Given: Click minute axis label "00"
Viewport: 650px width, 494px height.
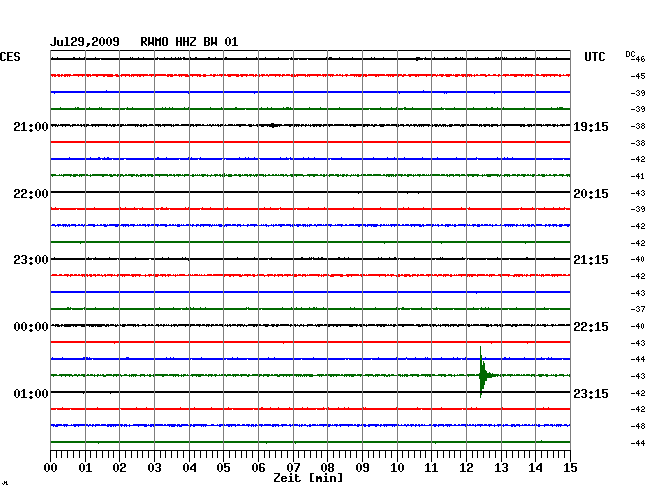Looking at the screenshot, I should coord(51,468).
